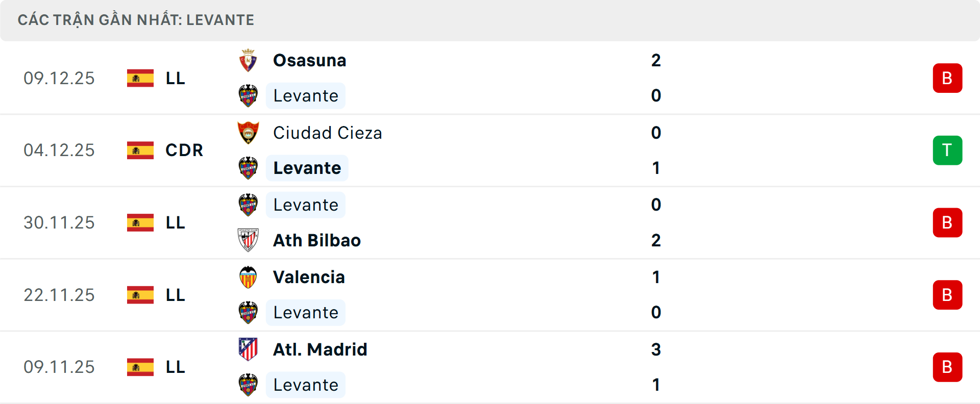Click the Valencia club crest
Screen dimensions: 980x404
coord(248,277)
